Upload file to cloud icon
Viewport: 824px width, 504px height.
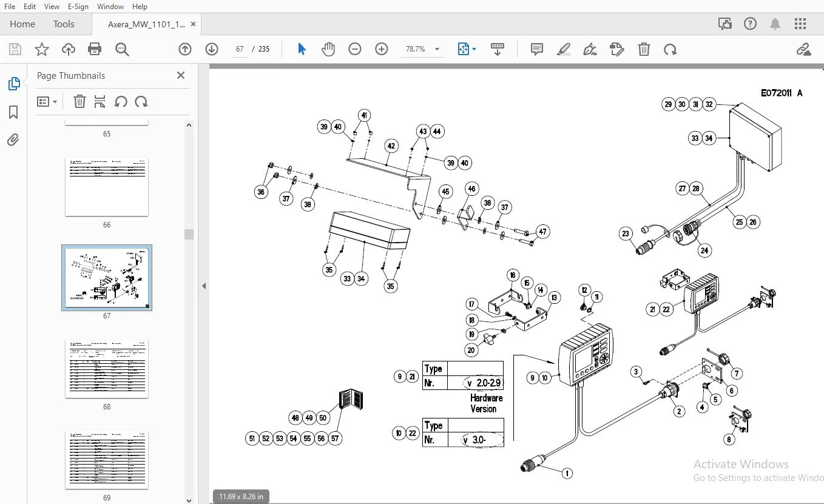point(69,50)
